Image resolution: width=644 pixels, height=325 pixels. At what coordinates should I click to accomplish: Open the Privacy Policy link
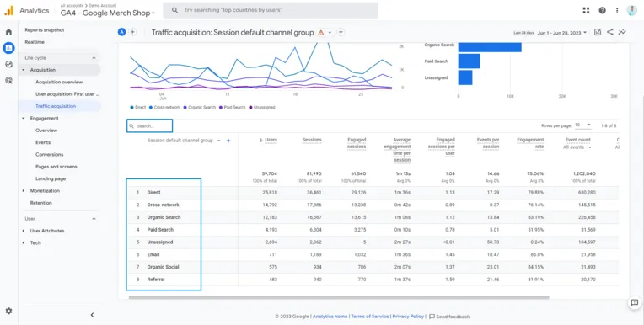(x=408, y=317)
